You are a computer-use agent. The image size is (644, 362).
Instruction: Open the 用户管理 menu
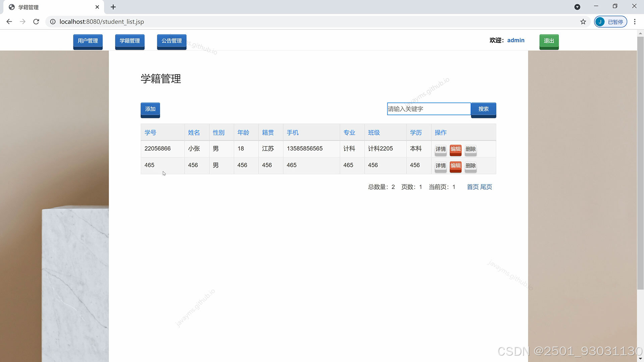[88, 42]
